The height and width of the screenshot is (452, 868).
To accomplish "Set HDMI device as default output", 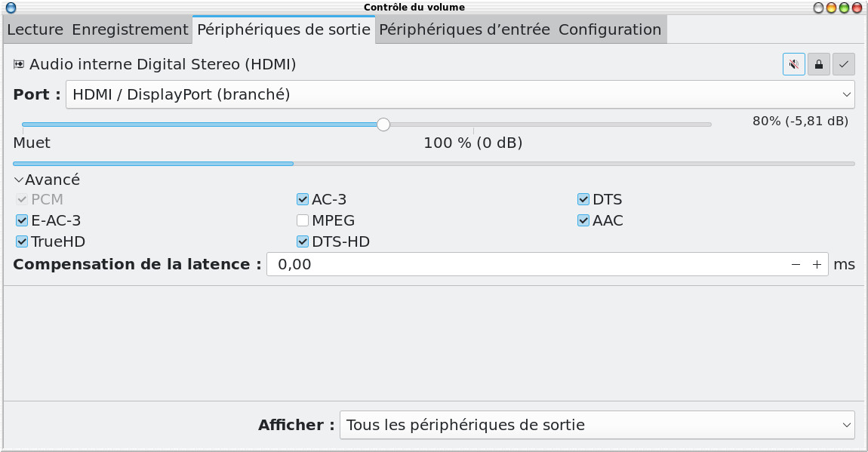I will pyautogui.click(x=843, y=64).
